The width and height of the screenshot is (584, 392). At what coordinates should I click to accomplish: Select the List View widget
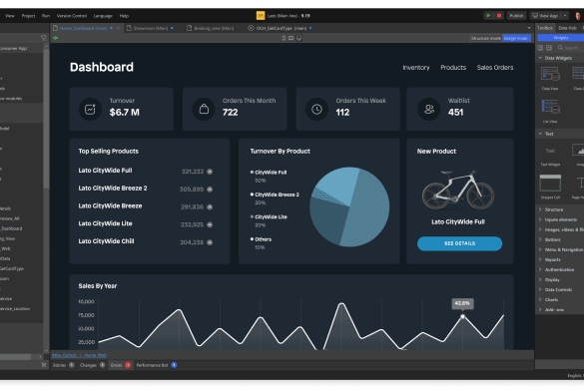click(550, 111)
